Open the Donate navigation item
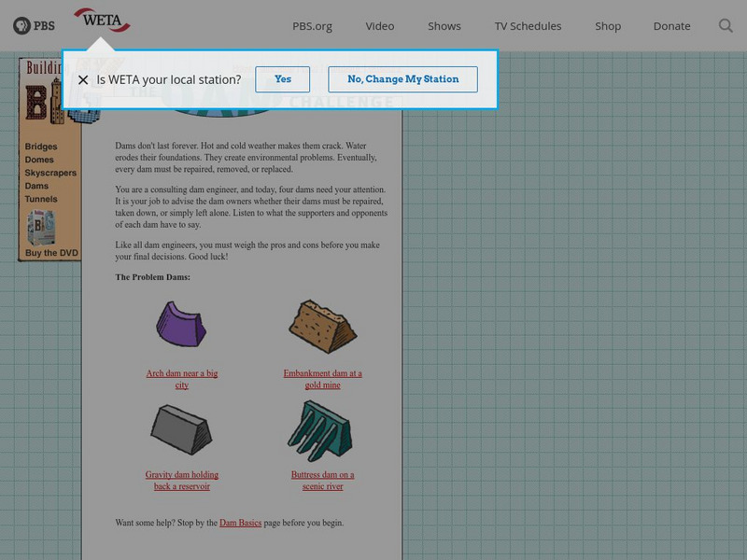 click(x=671, y=26)
